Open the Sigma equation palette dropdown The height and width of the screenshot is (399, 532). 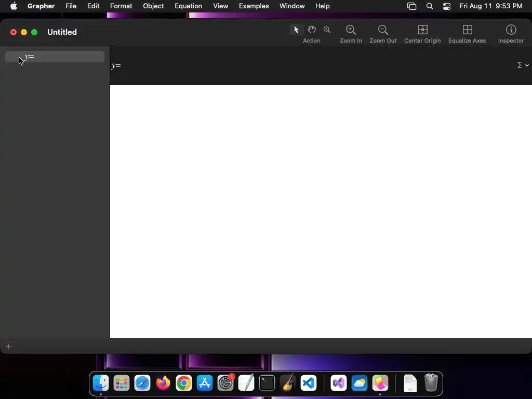point(523,65)
